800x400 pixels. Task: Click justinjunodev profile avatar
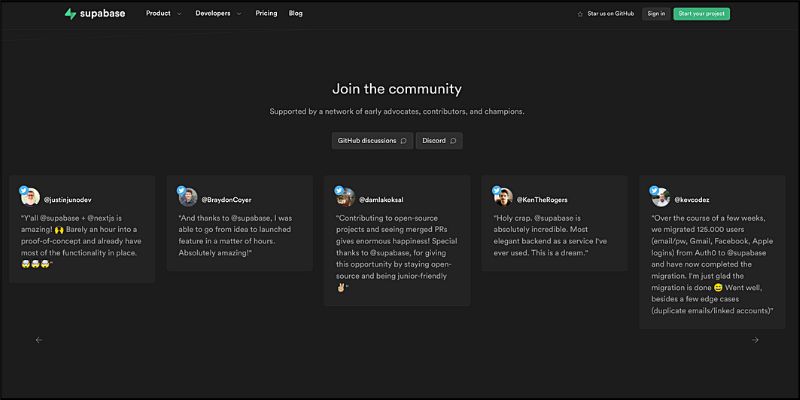pos(31,197)
